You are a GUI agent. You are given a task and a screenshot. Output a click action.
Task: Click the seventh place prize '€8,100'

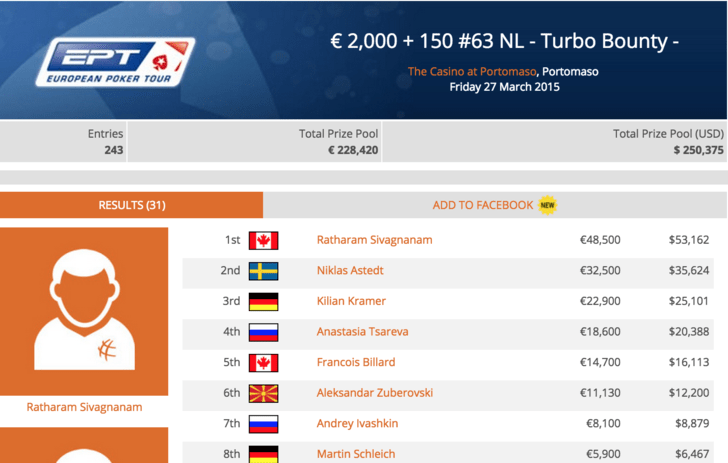pyautogui.click(x=603, y=424)
